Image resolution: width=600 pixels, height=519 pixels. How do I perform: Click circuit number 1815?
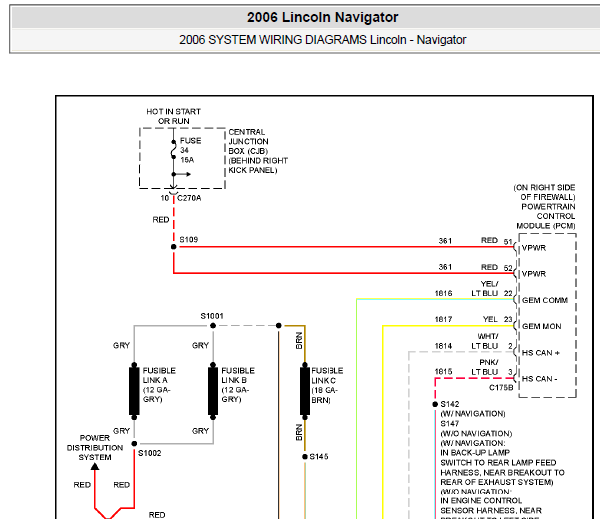pos(443,372)
